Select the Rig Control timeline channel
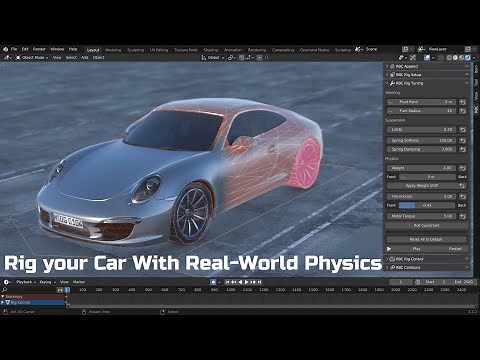Viewport: 480px width, 360px height. 33,303
